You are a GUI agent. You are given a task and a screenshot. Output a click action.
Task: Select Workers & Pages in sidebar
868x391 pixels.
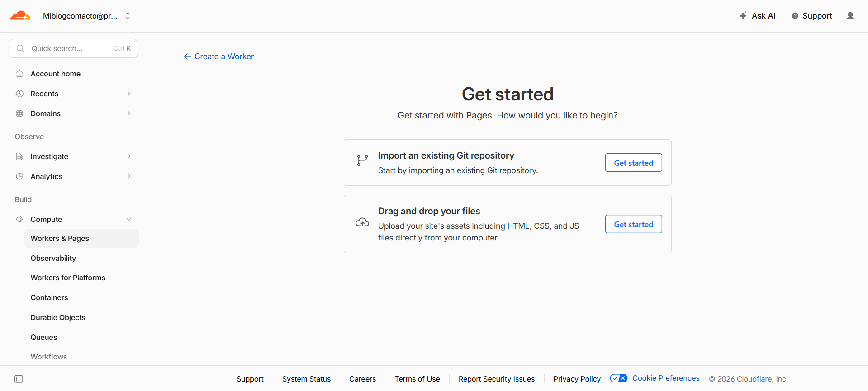pyautogui.click(x=81, y=238)
